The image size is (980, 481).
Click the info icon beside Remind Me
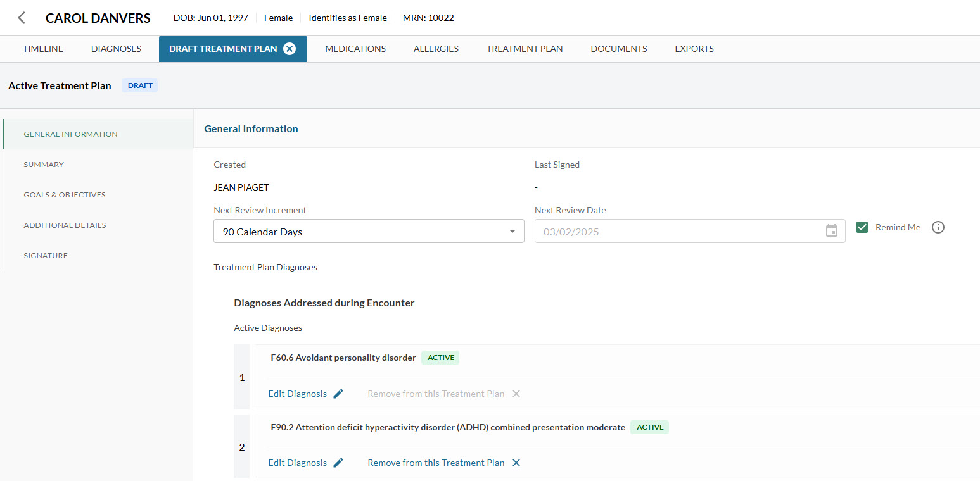coord(938,227)
